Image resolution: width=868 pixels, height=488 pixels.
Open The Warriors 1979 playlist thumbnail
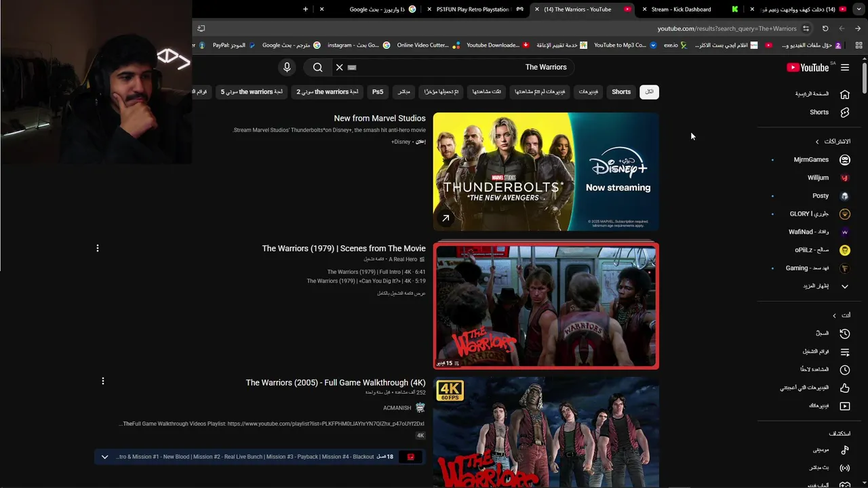(546, 306)
